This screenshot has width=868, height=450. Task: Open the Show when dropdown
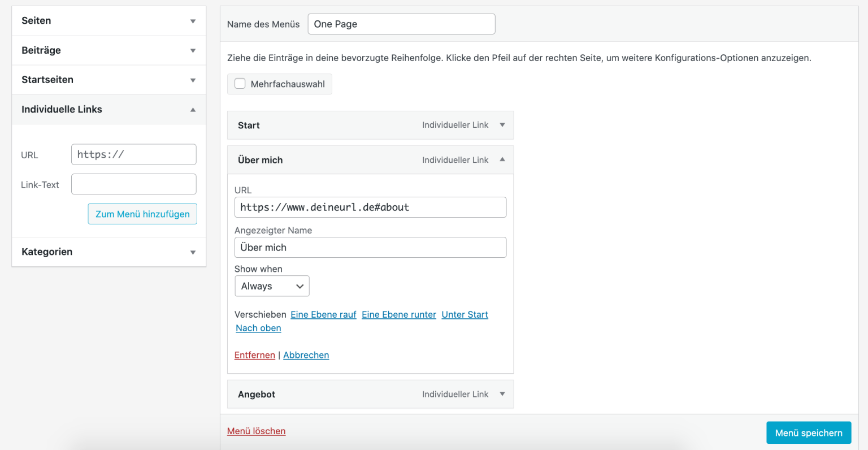(x=272, y=286)
